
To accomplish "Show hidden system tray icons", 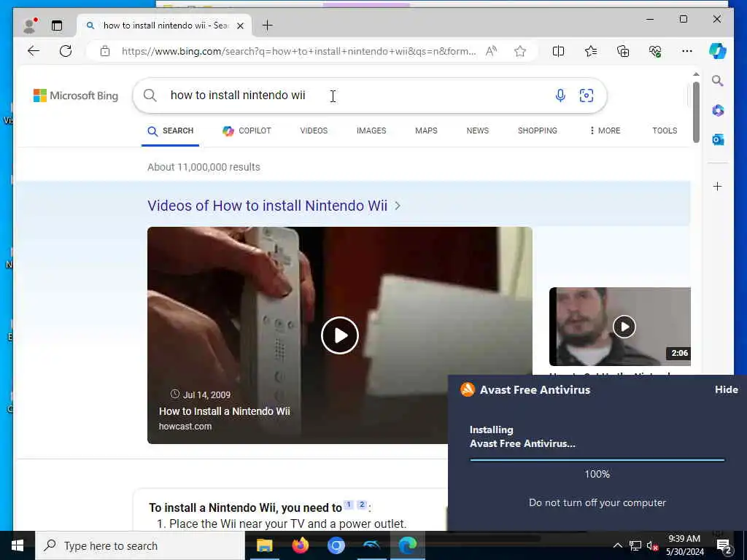I will (x=617, y=545).
